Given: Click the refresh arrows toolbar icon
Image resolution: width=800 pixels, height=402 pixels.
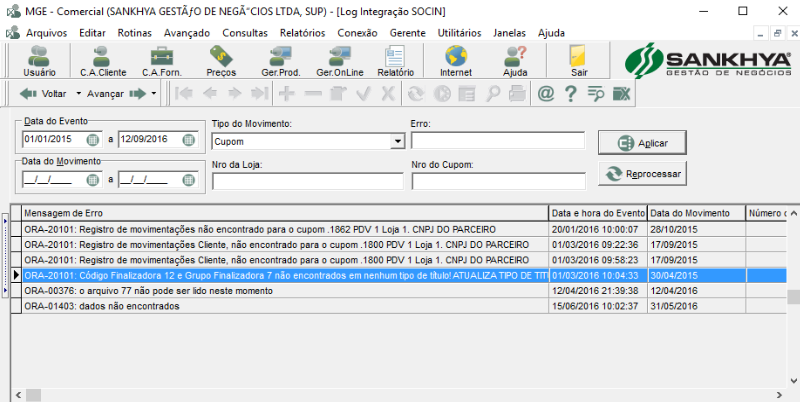Looking at the screenshot, I should pyautogui.click(x=417, y=94).
